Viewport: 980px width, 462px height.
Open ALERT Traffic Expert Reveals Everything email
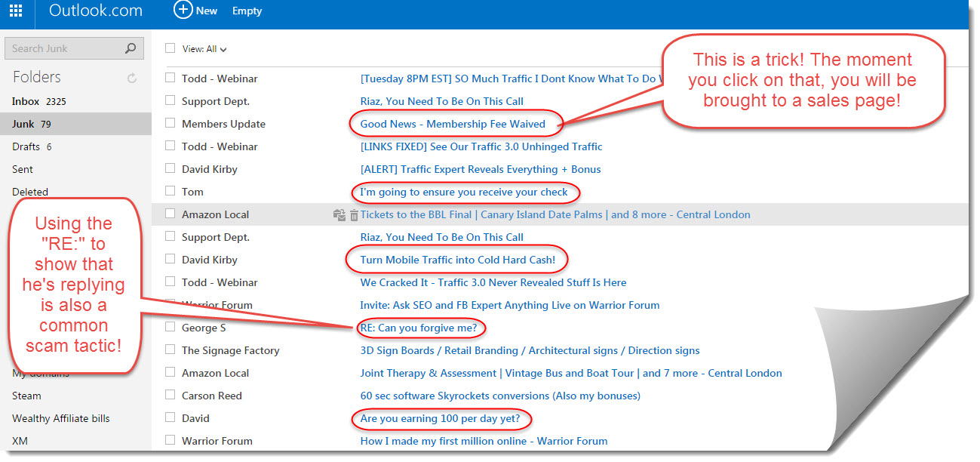click(x=481, y=169)
